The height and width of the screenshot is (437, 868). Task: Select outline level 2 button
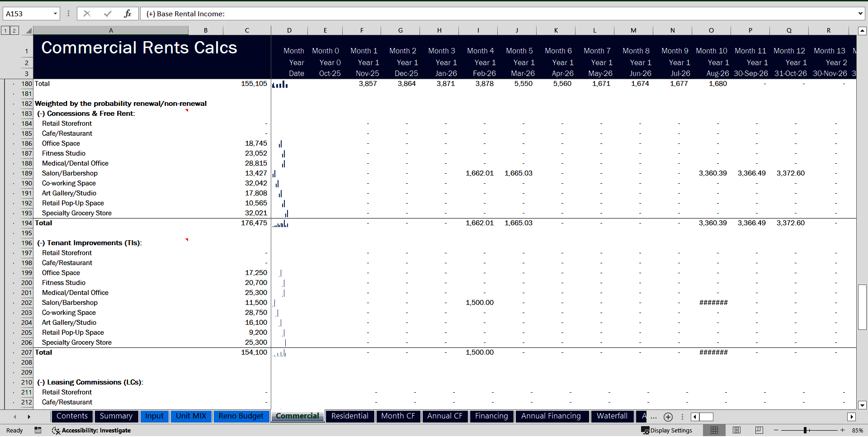[14, 30]
